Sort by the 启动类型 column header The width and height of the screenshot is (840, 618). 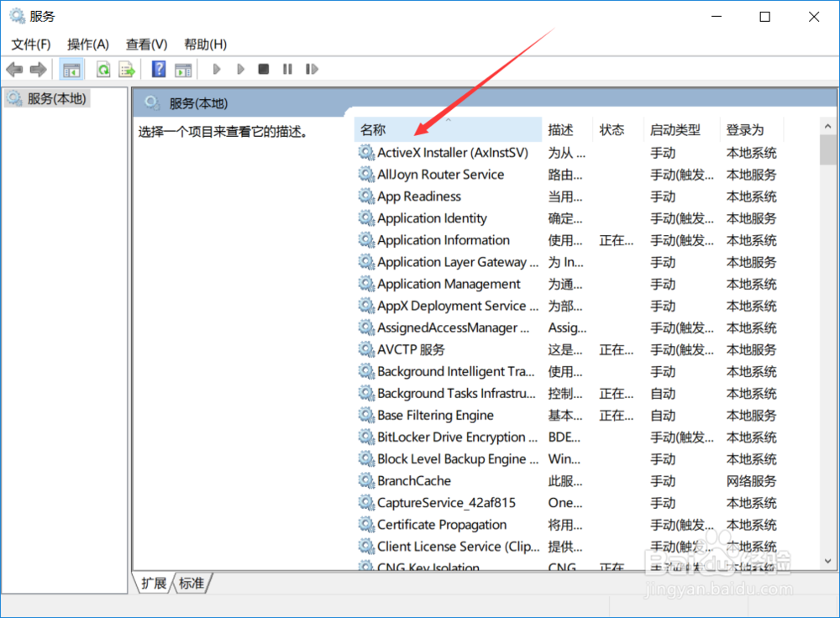(x=681, y=129)
